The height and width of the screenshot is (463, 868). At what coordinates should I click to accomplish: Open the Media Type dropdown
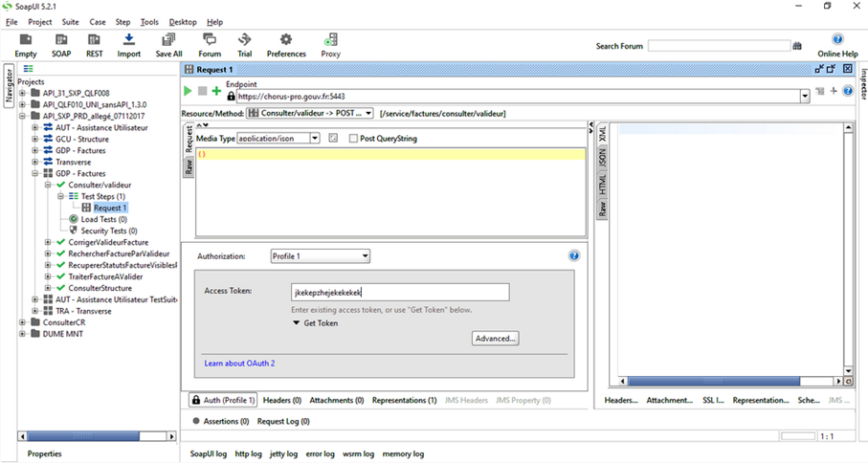(315, 138)
